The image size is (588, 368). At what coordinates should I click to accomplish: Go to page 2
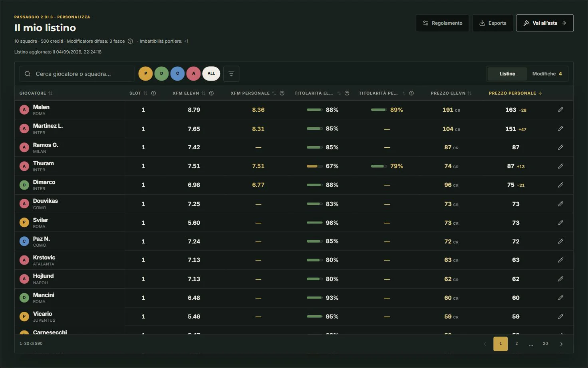click(516, 344)
